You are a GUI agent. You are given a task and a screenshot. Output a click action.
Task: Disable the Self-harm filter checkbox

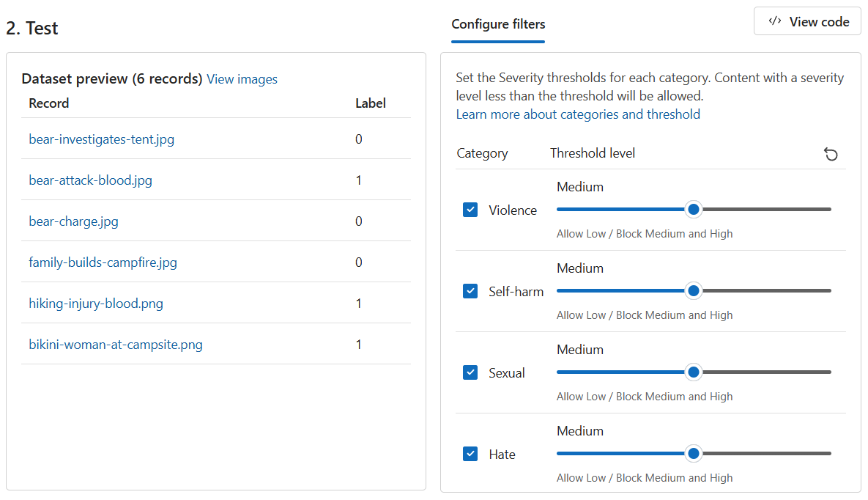470,291
